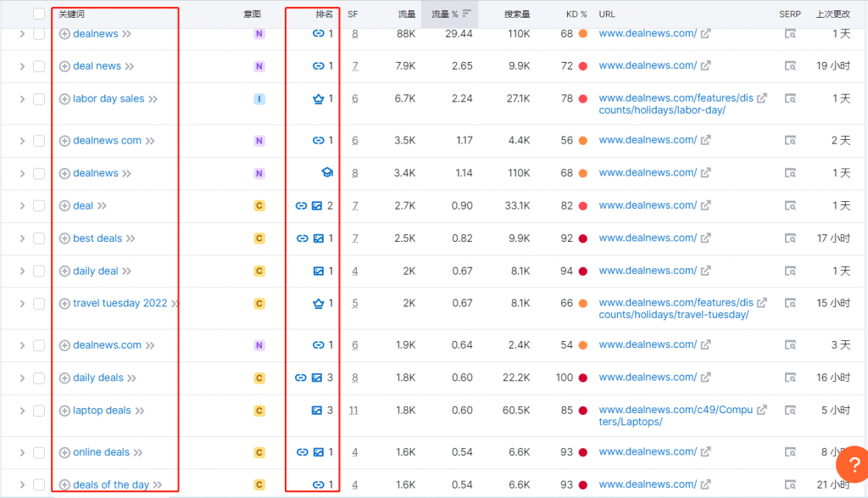The height and width of the screenshot is (498, 868).
Task: Open SERP icon in the "dealnews com" row
Action: click(x=790, y=140)
